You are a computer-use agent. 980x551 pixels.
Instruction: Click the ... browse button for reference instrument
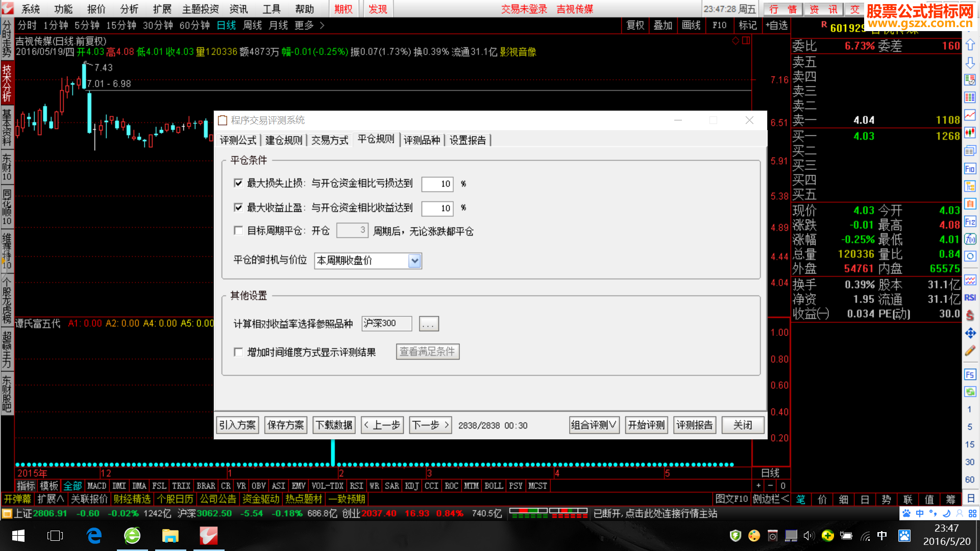click(x=429, y=324)
